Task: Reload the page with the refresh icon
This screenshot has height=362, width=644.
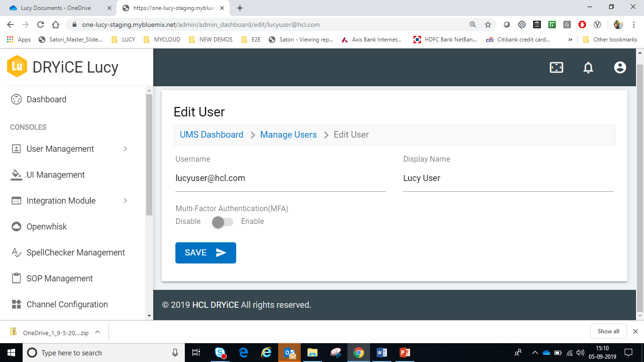Action: (x=41, y=25)
